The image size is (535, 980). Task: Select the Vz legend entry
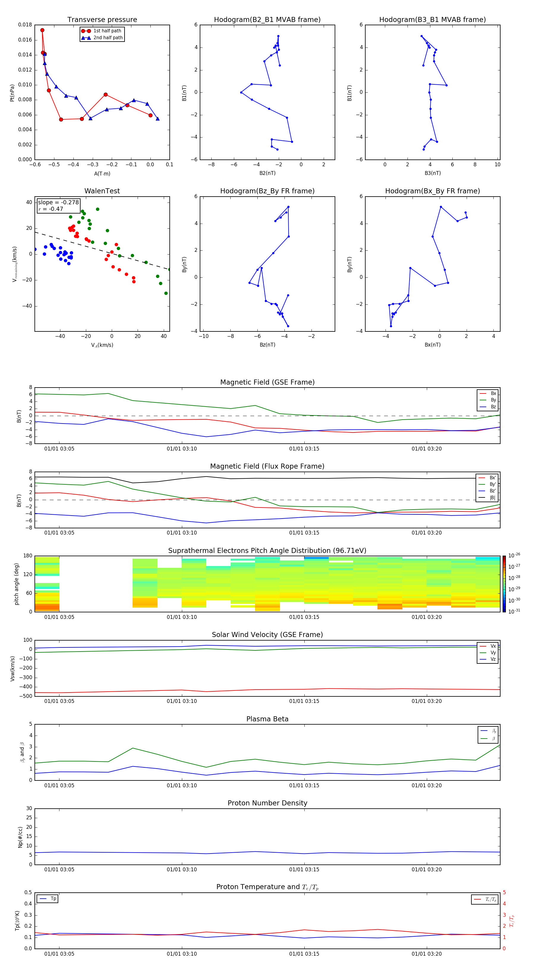[488, 659]
